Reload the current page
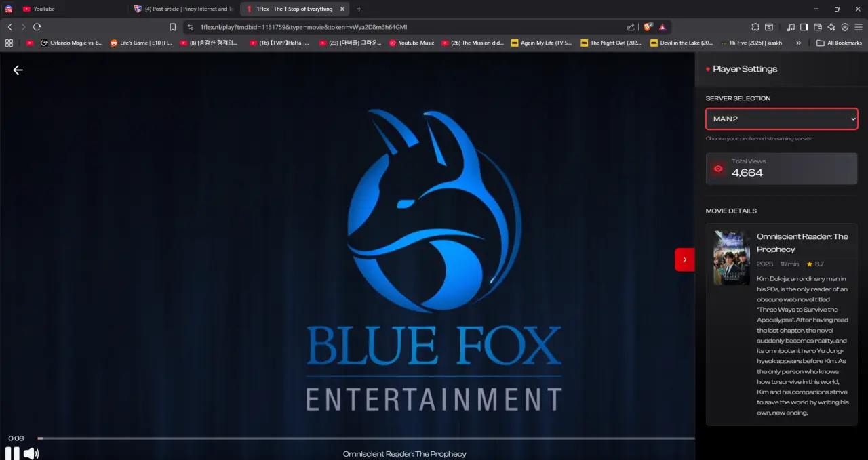Screen dimensions: 868x460 click(x=37, y=27)
